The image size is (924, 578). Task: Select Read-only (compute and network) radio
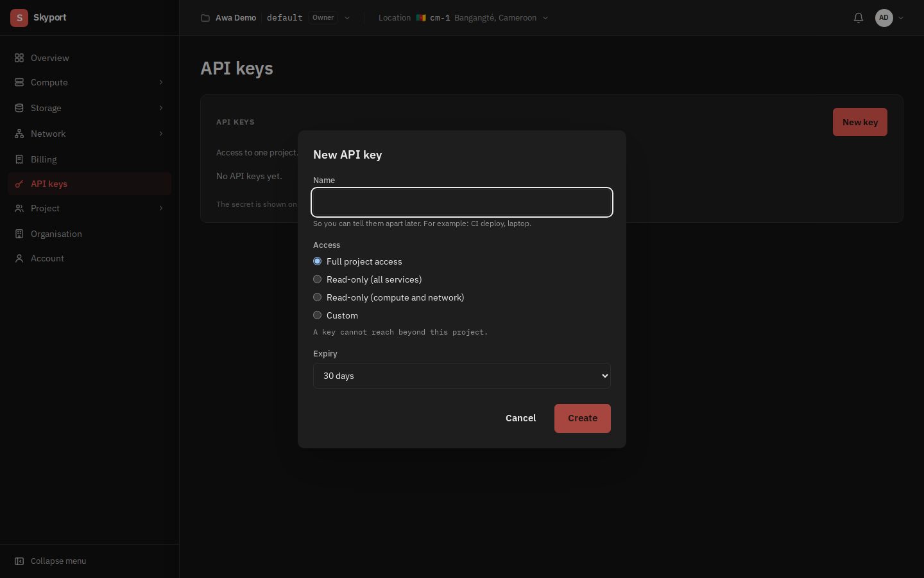tap(317, 297)
